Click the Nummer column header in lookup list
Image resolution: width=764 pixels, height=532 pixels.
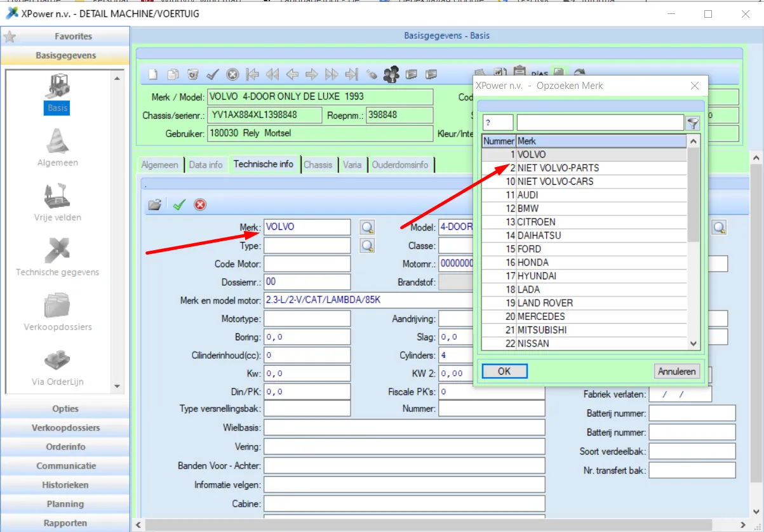[x=499, y=141]
